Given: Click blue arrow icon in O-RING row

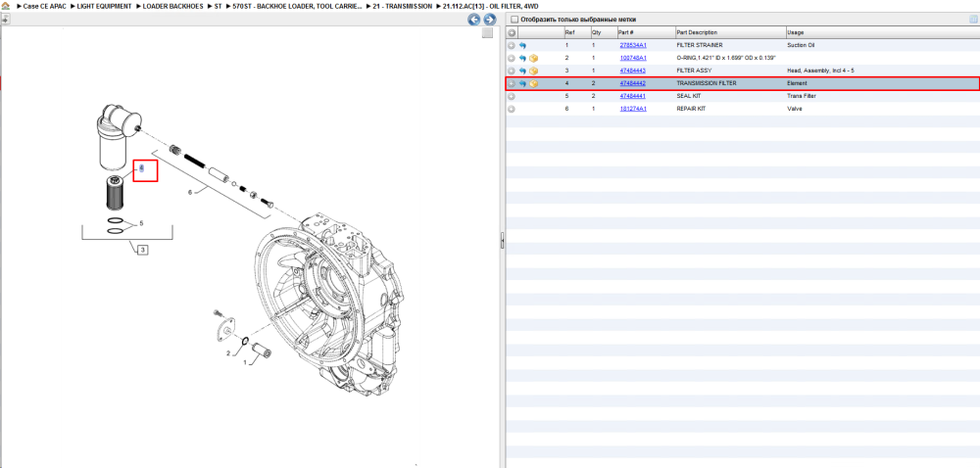Looking at the screenshot, I should [522, 58].
